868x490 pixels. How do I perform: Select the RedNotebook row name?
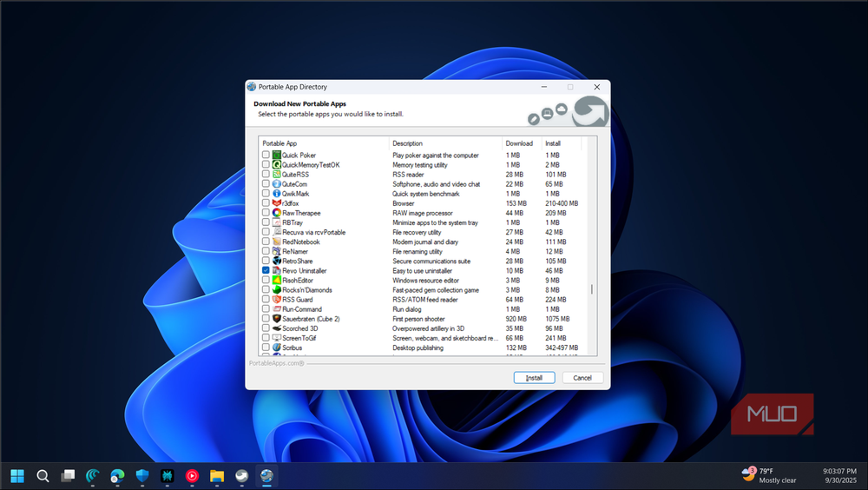click(301, 242)
